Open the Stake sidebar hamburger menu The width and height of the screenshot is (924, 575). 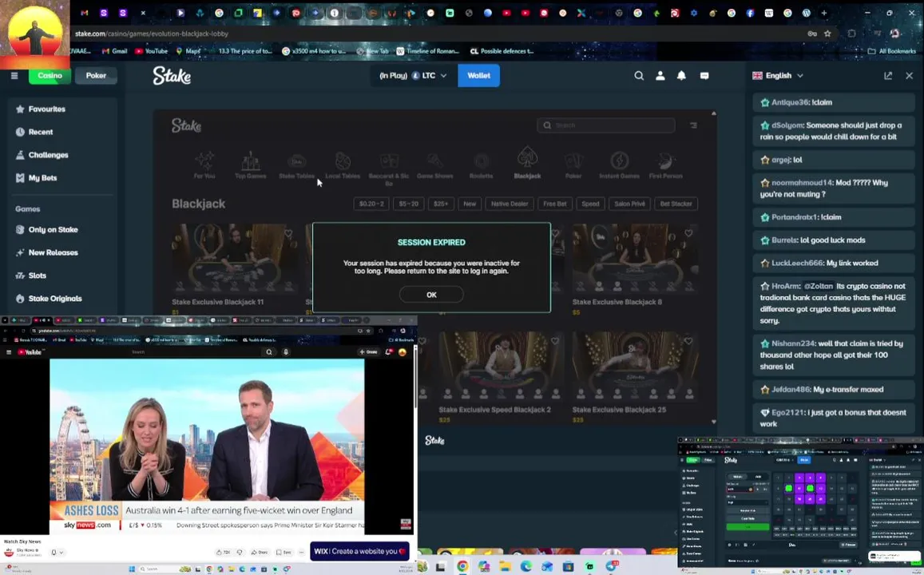[x=14, y=75]
